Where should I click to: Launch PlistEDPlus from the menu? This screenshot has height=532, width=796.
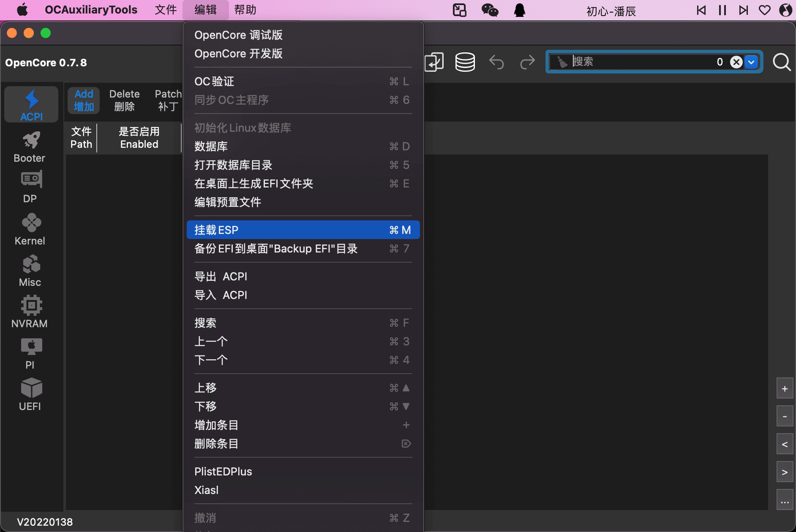[303, 472]
